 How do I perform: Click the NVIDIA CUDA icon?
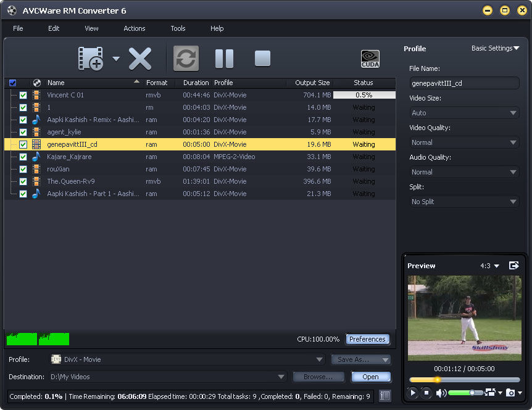(370, 59)
